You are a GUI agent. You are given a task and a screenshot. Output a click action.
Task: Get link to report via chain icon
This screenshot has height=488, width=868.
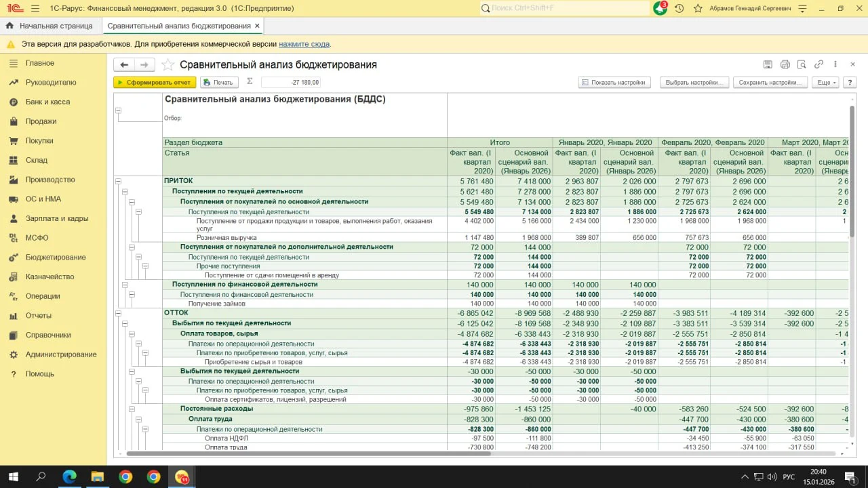(x=818, y=64)
